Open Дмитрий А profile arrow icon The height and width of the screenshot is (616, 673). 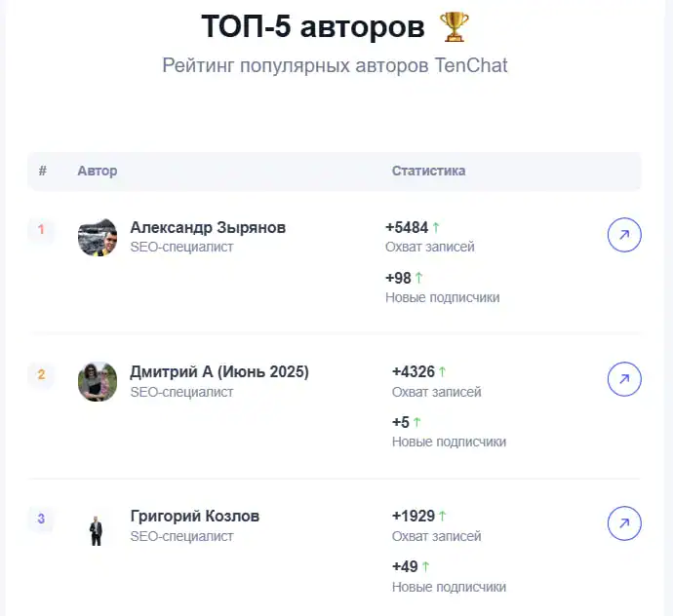[x=624, y=379]
